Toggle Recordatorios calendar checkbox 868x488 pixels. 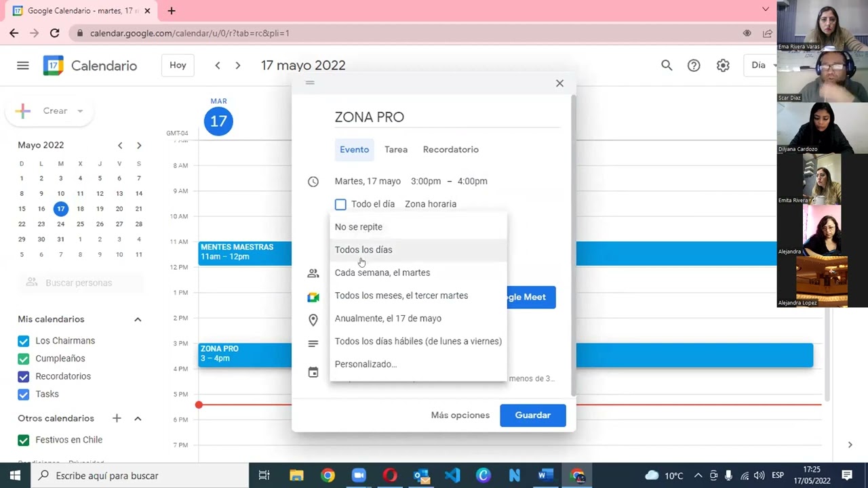24,376
